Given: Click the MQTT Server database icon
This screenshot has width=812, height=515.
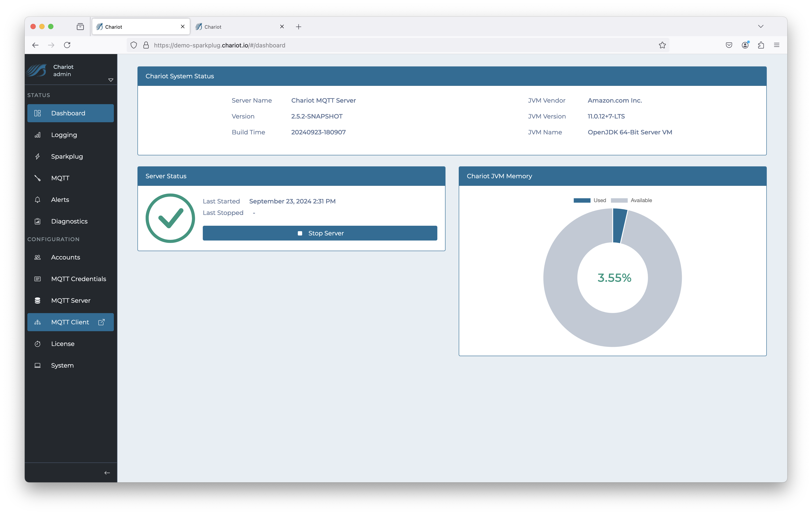Looking at the screenshot, I should [x=38, y=301].
